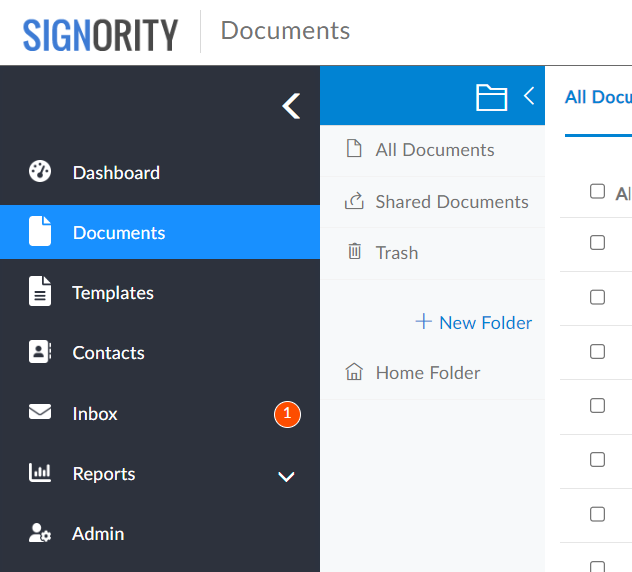Switch to the All Documents tab

tap(597, 97)
